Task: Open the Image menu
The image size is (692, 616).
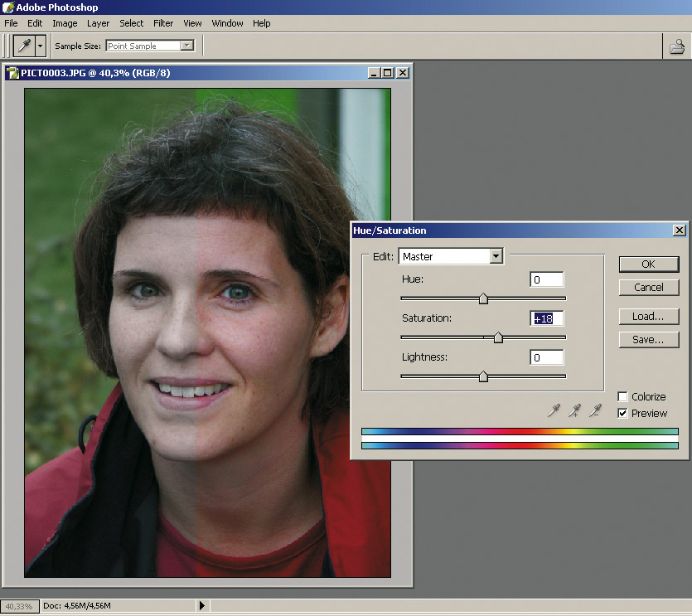Action: click(65, 23)
